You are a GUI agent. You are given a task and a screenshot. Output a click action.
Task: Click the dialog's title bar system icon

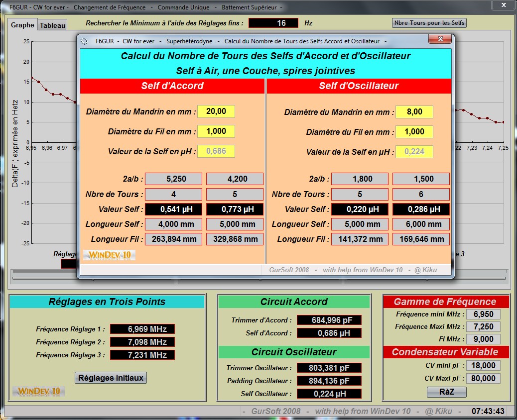click(84, 41)
